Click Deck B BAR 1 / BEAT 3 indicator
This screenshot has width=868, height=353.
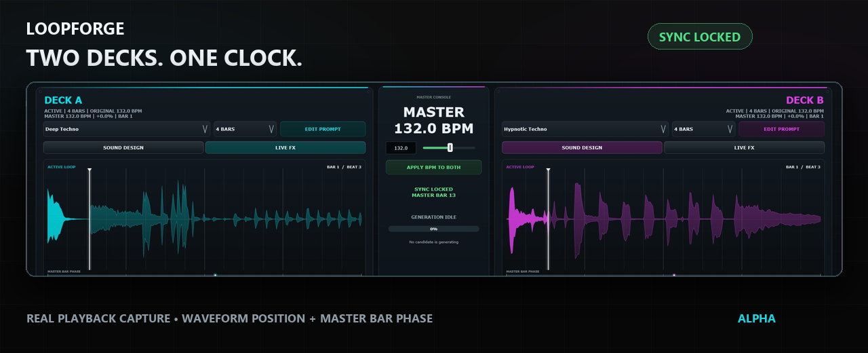pyautogui.click(x=804, y=167)
